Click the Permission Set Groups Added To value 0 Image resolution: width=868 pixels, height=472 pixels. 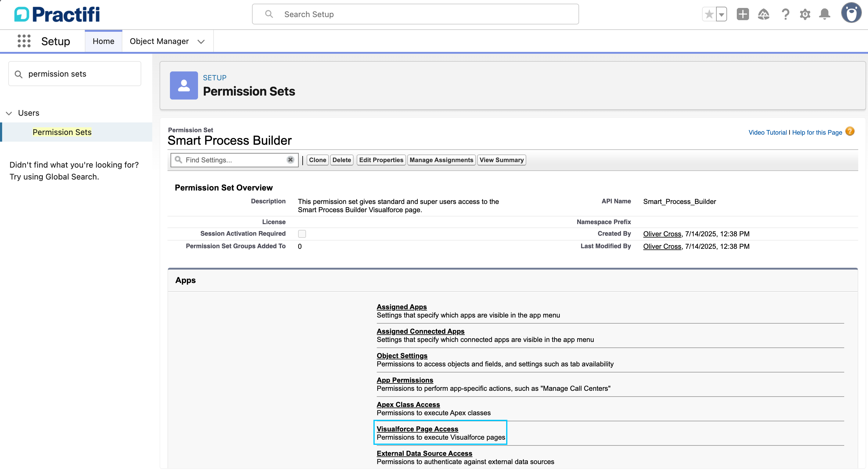tap(300, 246)
